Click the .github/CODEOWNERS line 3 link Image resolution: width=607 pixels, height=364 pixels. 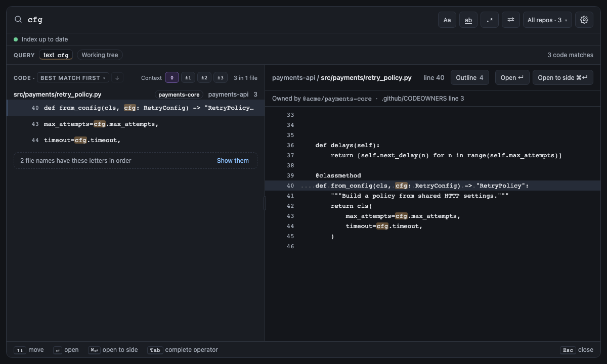pyautogui.click(x=423, y=99)
